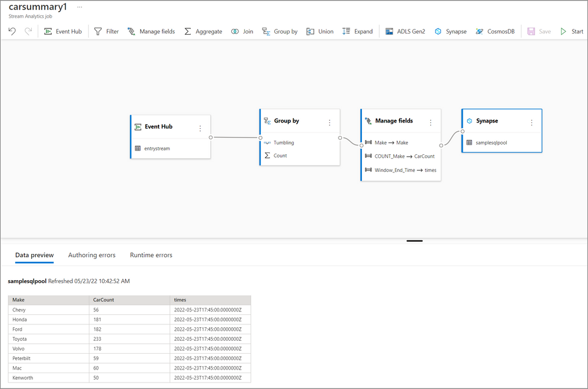Screen dimensions: 588x389
Task: Switch to the Runtime errors tab
Action: coord(151,255)
